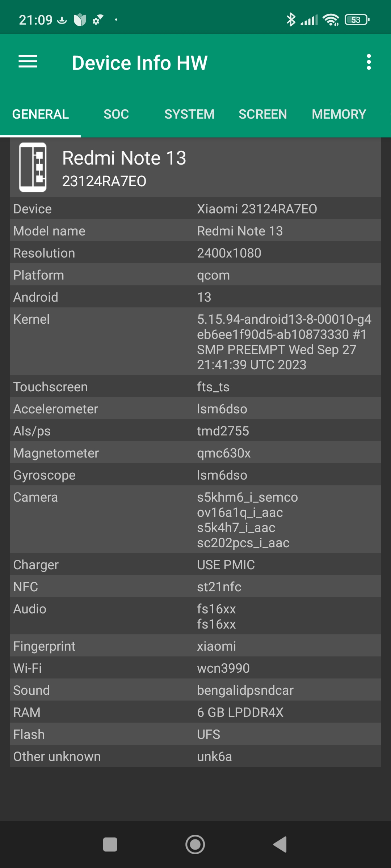Image resolution: width=391 pixels, height=868 pixels.
Task: Tap the Touchscreen fts_ts row
Action: click(x=195, y=387)
